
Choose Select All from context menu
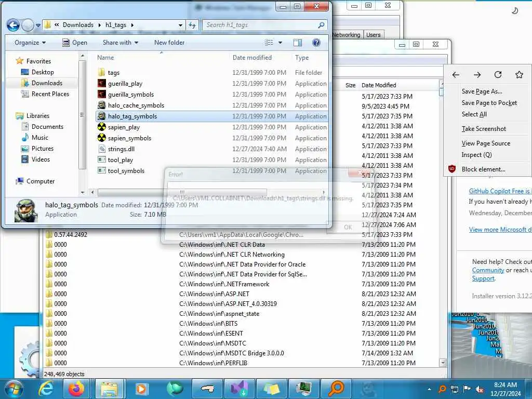click(x=474, y=114)
